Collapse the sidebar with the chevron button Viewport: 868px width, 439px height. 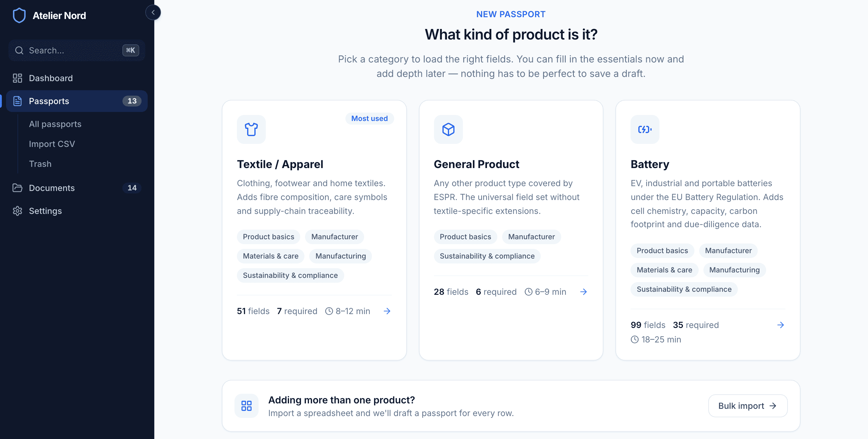click(x=153, y=12)
